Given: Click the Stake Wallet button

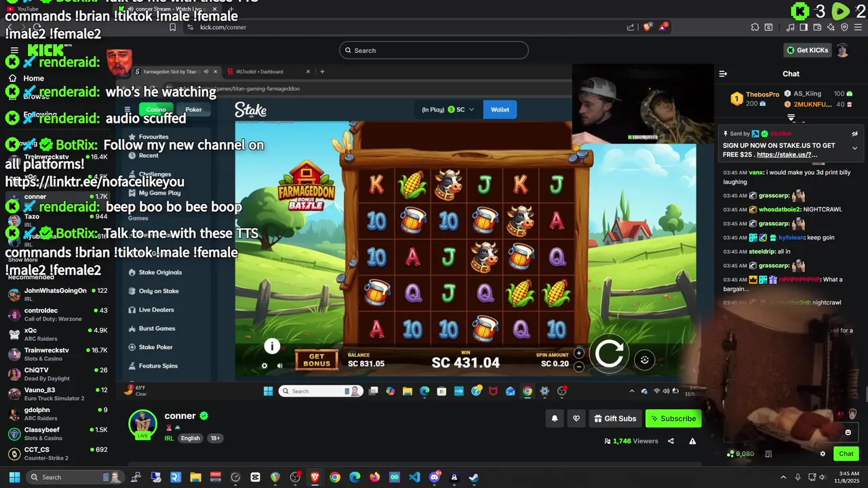Looking at the screenshot, I should point(500,110).
